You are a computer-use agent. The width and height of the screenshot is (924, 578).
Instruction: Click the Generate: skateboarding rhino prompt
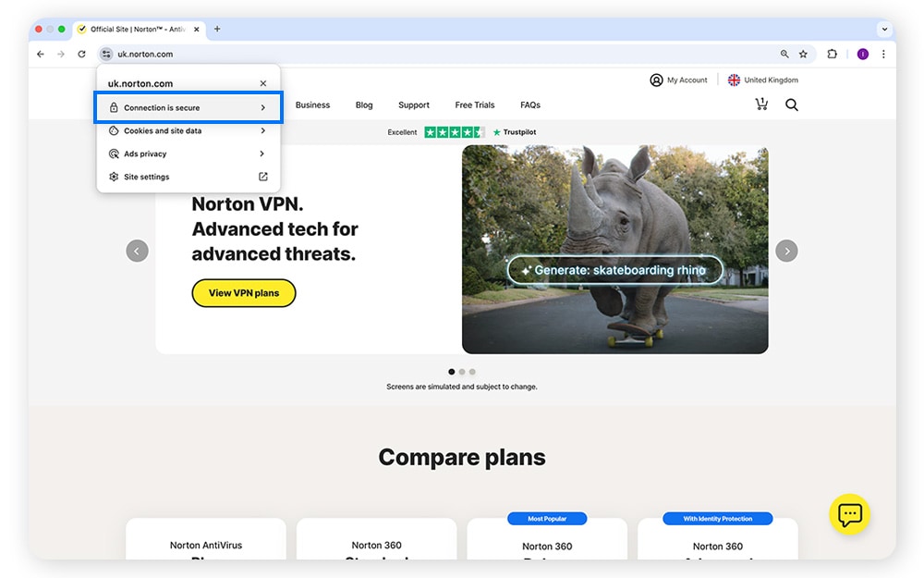click(614, 270)
